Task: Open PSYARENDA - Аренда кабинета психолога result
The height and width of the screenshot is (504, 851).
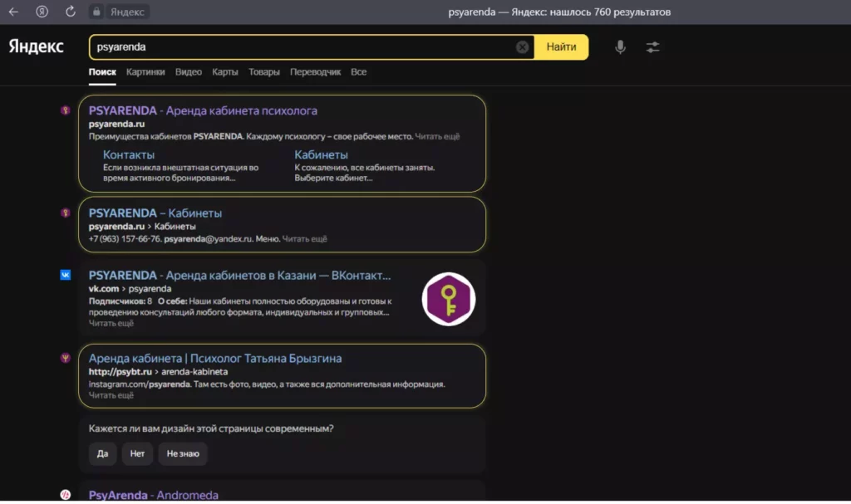Action: click(x=203, y=110)
